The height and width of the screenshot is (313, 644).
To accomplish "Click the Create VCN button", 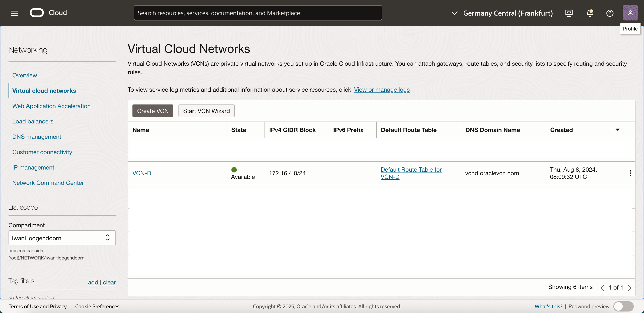I will coord(153,111).
